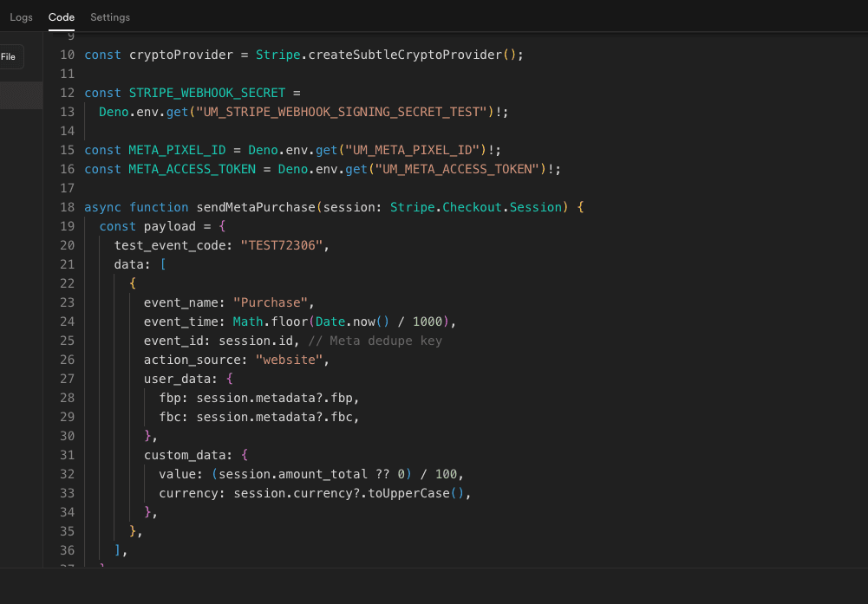Viewport: 868px width, 604px height.
Task: Select the Code tab
Action: 61,16
